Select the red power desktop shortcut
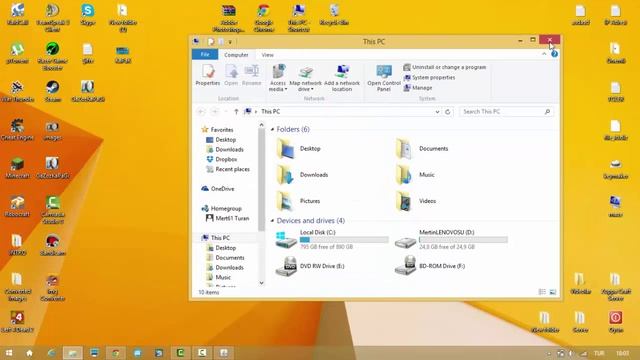Screen dimensions: 640x360 click(616, 322)
